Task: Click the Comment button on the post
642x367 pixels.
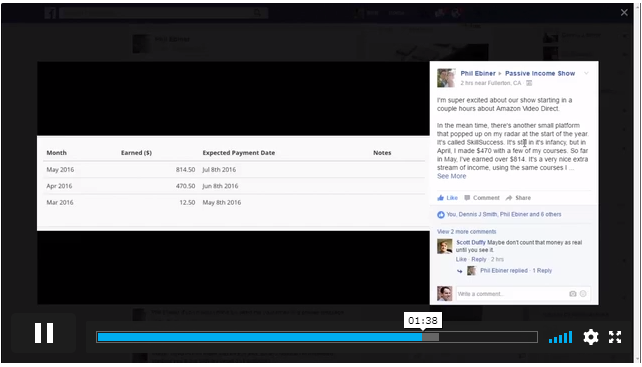Action: click(x=482, y=198)
